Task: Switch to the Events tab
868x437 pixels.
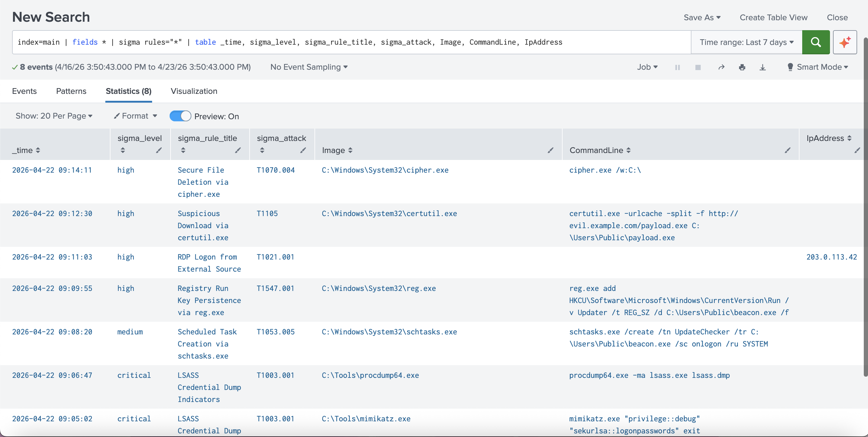Action: coord(24,91)
